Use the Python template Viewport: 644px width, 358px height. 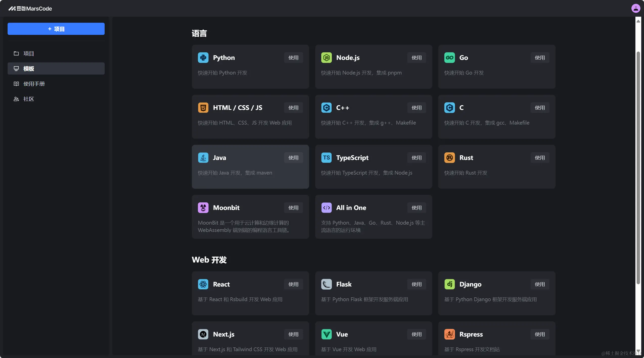293,58
